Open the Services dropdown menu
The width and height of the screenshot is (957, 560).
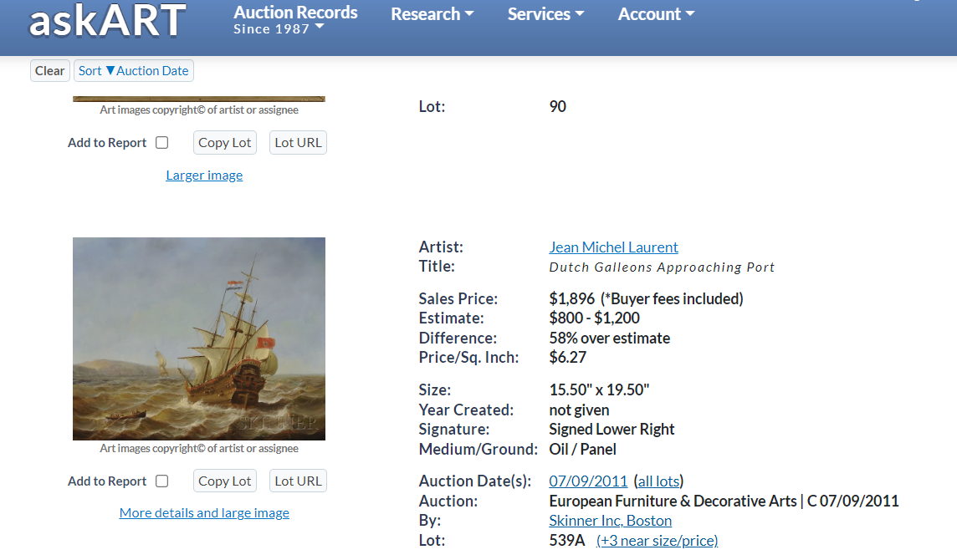[x=545, y=13]
